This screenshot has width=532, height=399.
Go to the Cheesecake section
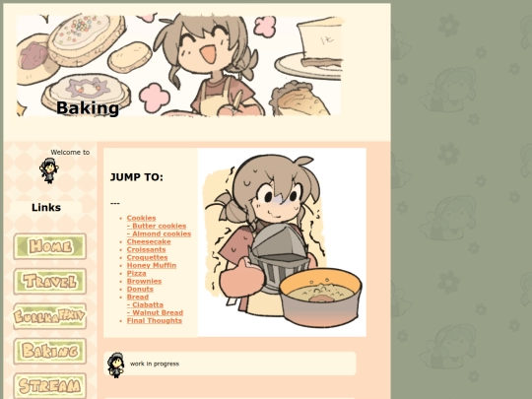pyautogui.click(x=149, y=241)
